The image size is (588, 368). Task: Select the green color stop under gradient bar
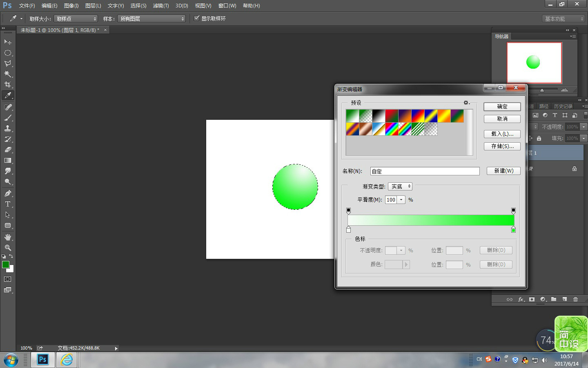(513, 230)
